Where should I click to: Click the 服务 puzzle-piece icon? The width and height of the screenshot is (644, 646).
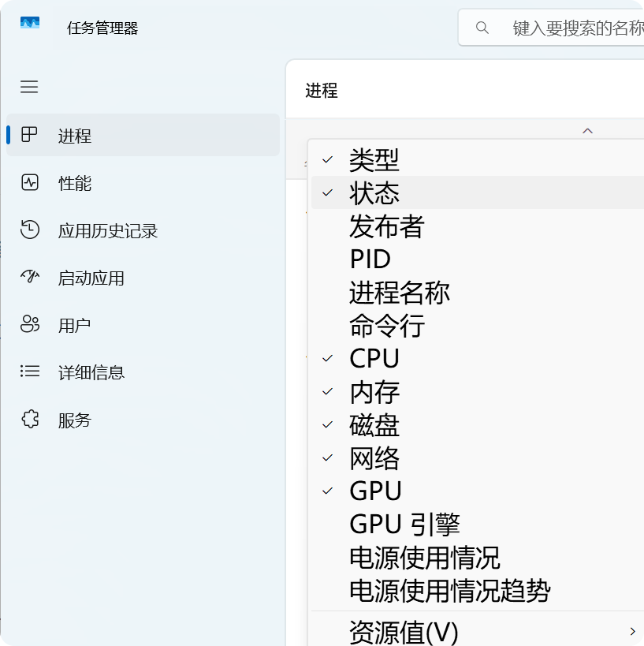click(30, 420)
